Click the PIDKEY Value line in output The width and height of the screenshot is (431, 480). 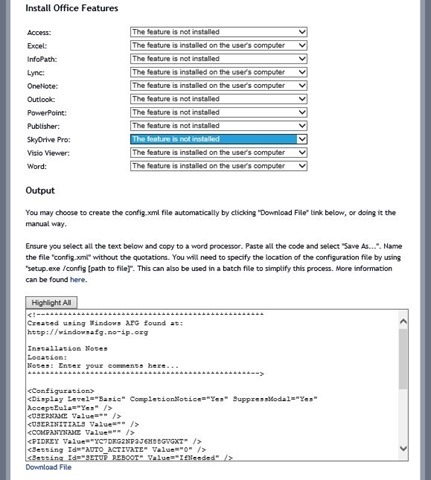[x=114, y=441]
